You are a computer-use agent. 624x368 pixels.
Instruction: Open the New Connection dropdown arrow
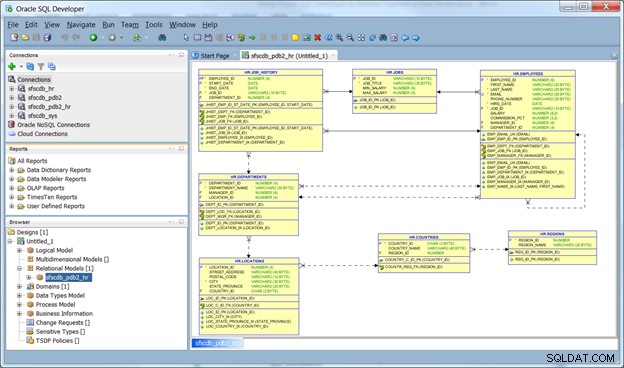coord(21,66)
